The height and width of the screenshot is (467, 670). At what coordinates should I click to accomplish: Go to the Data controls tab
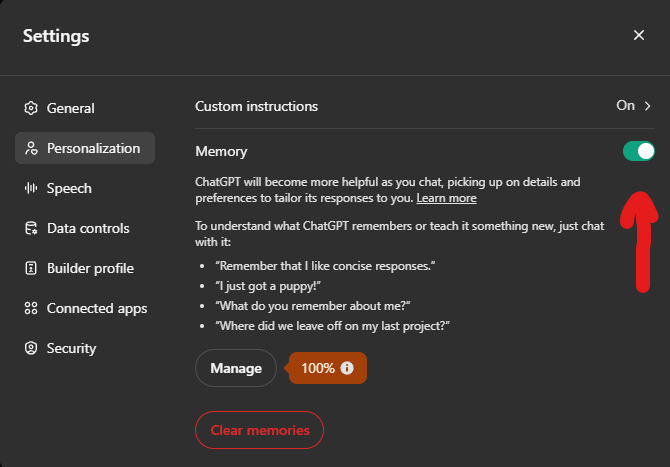coord(85,228)
